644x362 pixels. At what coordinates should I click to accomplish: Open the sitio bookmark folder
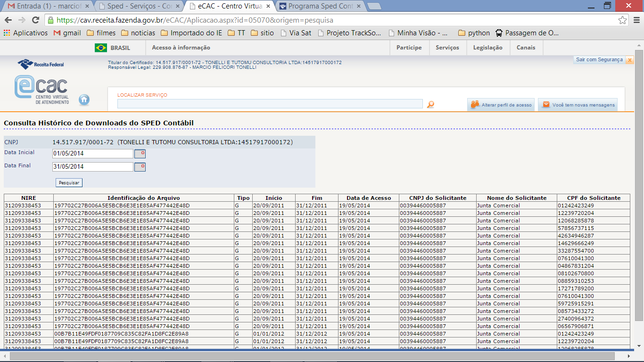pos(262,33)
